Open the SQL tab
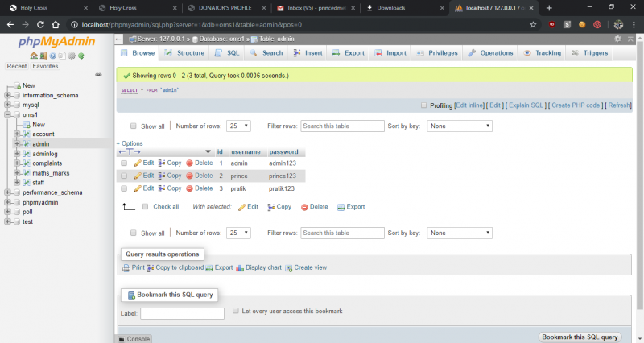The width and height of the screenshot is (644, 343). [x=227, y=52]
